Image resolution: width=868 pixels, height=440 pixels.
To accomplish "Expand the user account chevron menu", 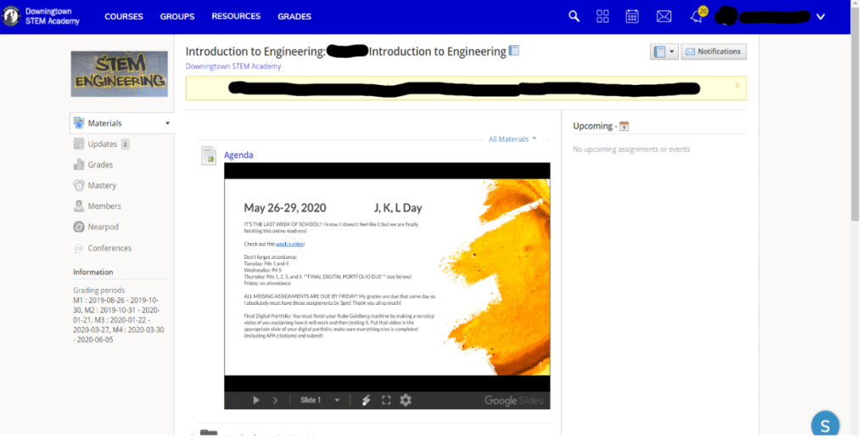I will pyautogui.click(x=820, y=16).
